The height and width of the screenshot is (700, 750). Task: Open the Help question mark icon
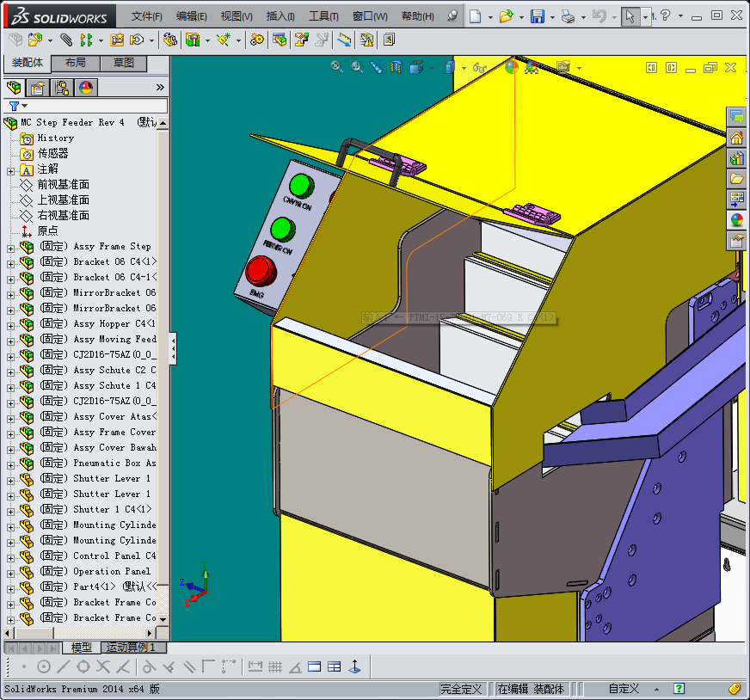666,15
